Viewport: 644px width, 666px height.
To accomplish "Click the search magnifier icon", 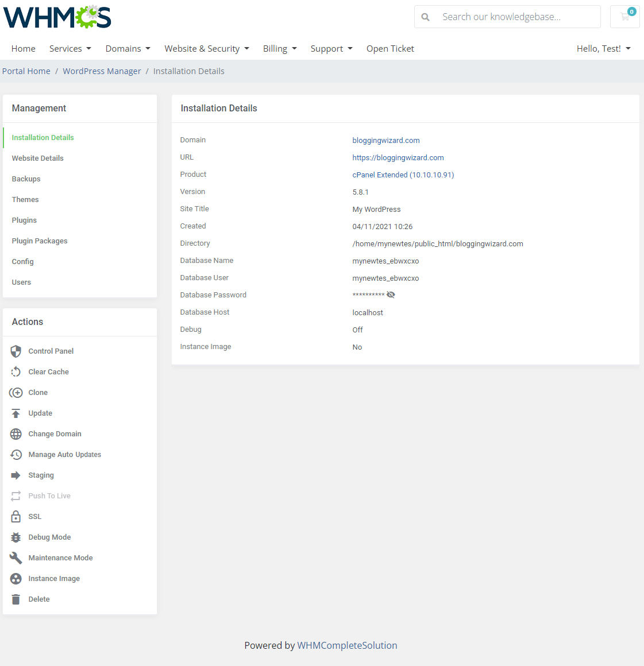I will point(425,17).
